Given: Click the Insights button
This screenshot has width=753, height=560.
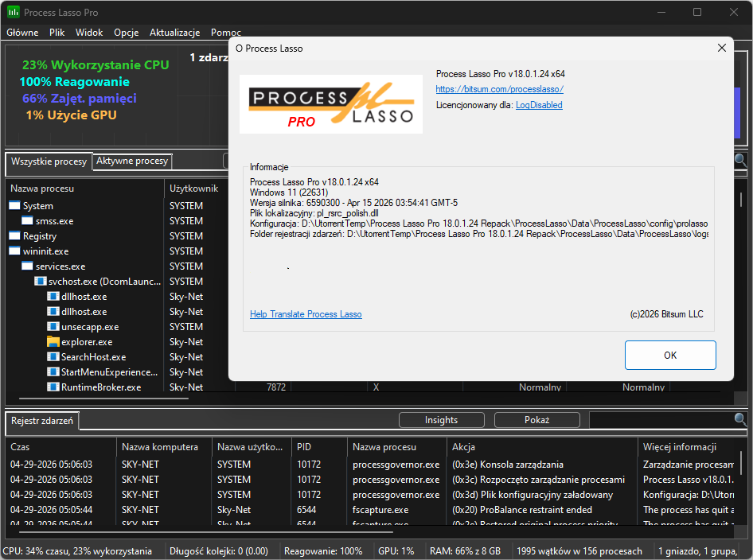Looking at the screenshot, I should point(441,420).
